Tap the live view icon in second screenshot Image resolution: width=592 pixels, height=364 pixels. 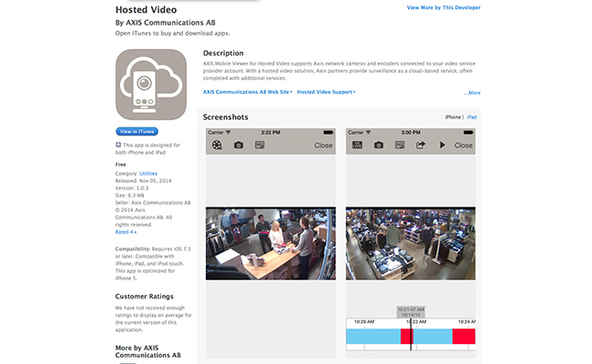(357, 145)
